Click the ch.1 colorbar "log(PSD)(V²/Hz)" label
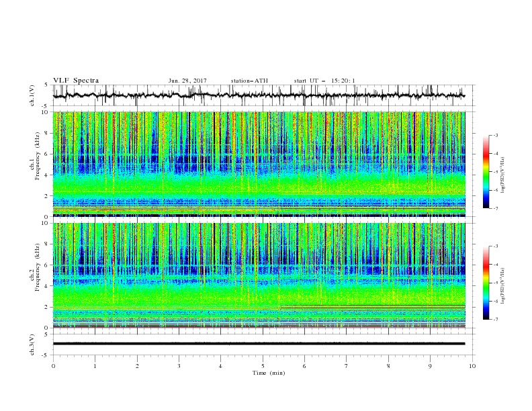The image size is (532, 411). click(502, 175)
